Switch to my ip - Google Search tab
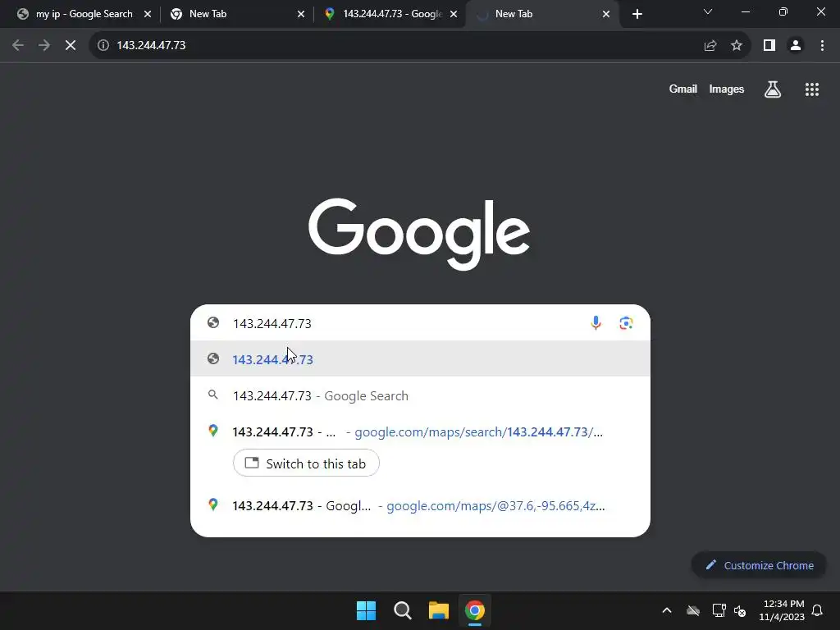 click(84, 14)
